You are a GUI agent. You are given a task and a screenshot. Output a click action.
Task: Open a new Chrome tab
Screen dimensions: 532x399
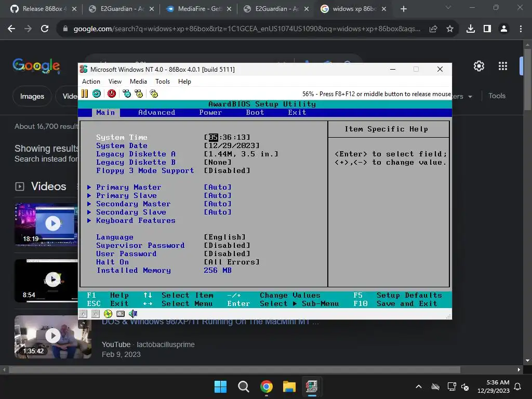pyautogui.click(x=403, y=9)
